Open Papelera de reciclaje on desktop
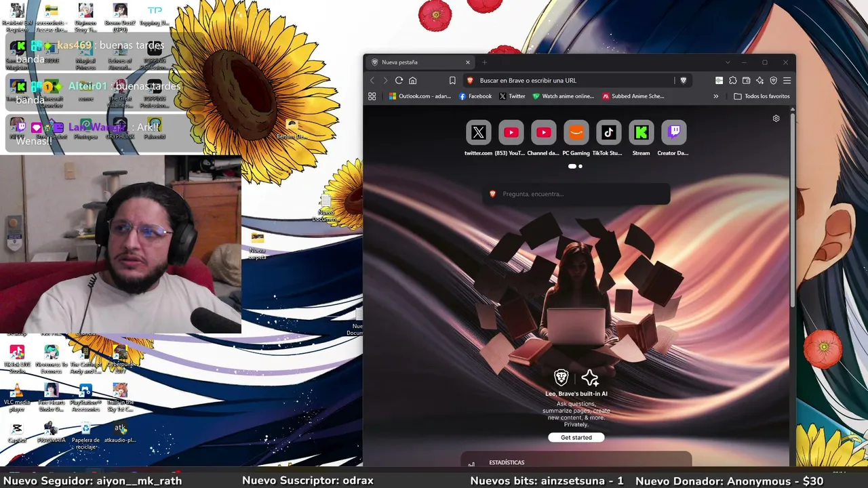Viewport: 868px width, 488px height. [x=85, y=435]
